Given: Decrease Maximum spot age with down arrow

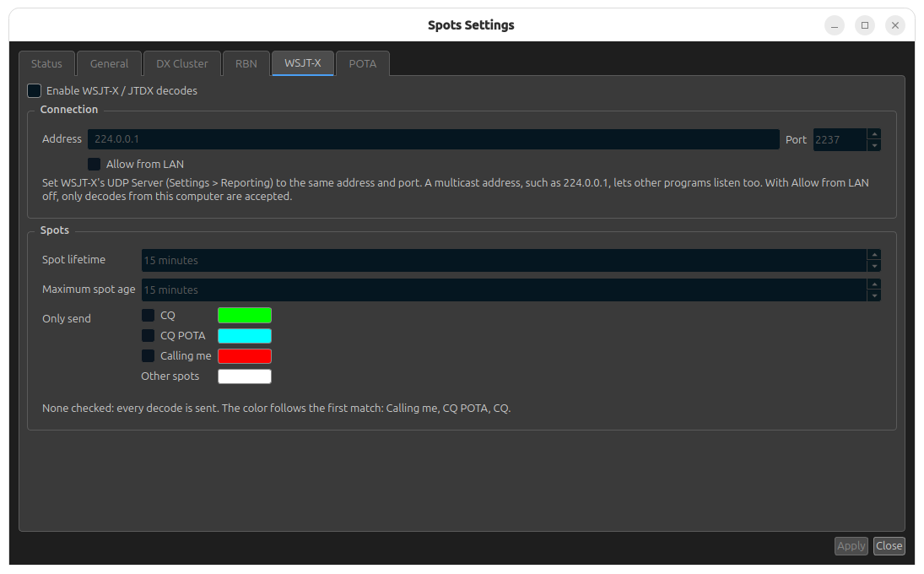Looking at the screenshot, I should 874,295.
